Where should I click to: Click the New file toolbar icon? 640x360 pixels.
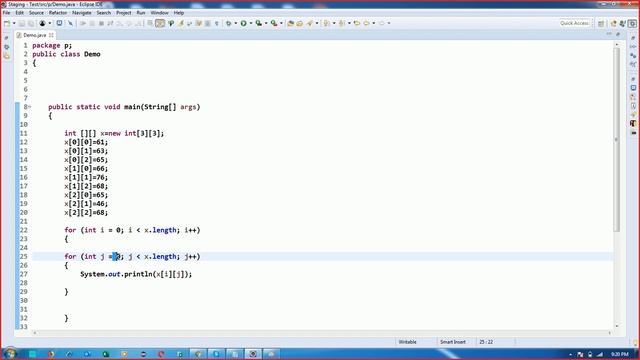click(7, 23)
